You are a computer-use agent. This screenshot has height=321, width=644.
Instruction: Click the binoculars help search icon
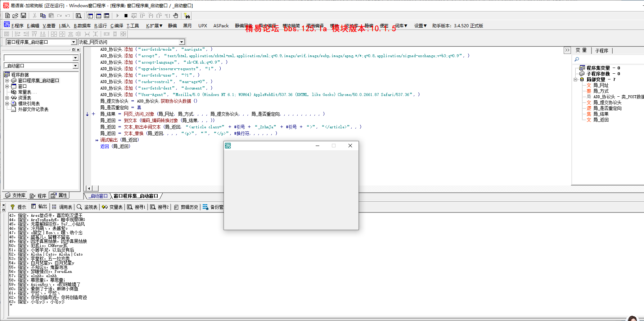[x=187, y=15]
